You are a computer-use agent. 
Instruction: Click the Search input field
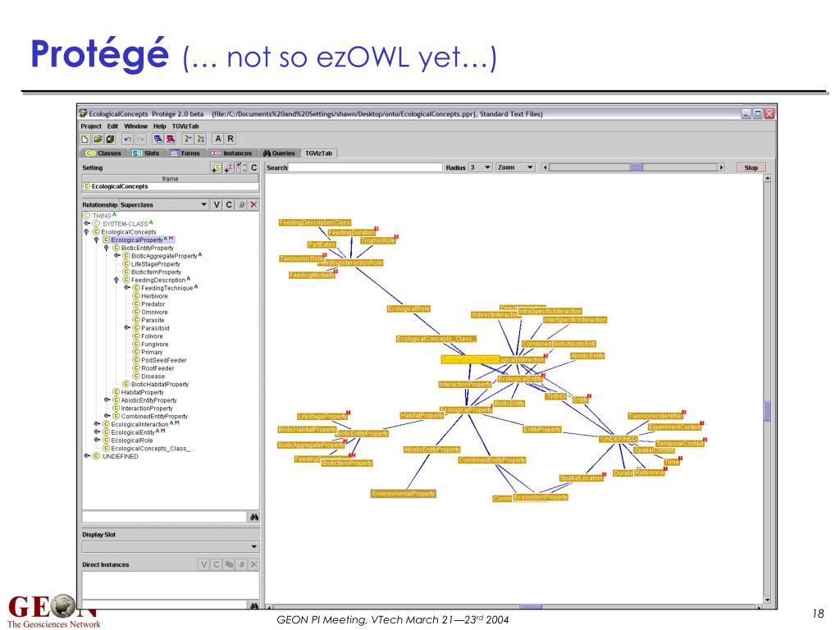[x=365, y=167]
